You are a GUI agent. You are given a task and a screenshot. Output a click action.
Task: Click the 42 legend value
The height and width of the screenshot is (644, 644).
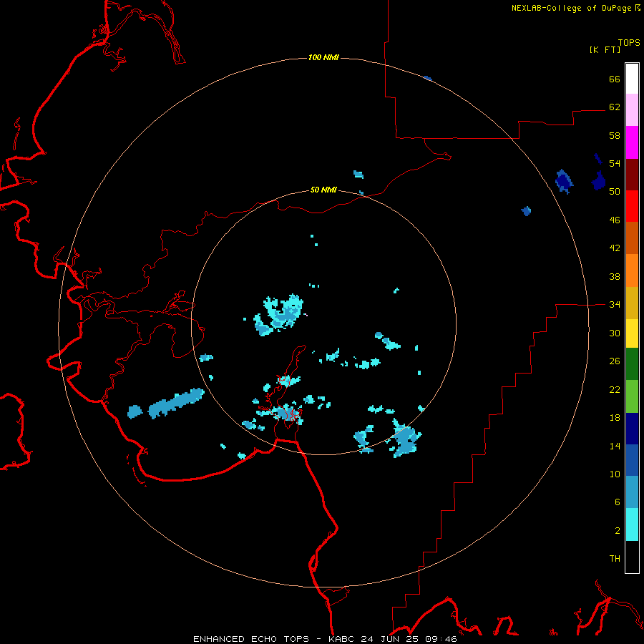tap(615, 248)
